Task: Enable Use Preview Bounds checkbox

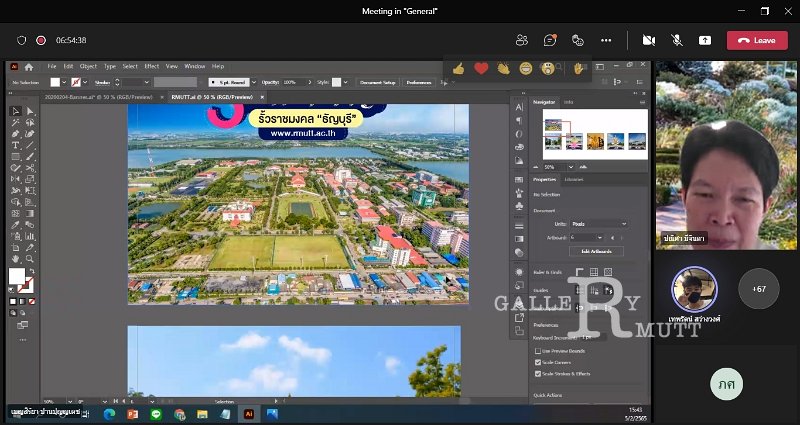Action: [x=538, y=351]
